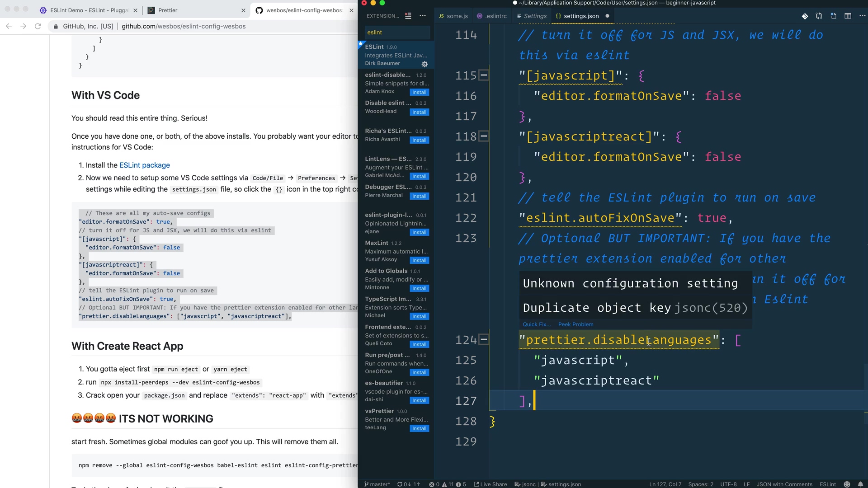The width and height of the screenshot is (868, 488).
Task: Change indentation via Spaces: 2
Action: [x=701, y=484]
